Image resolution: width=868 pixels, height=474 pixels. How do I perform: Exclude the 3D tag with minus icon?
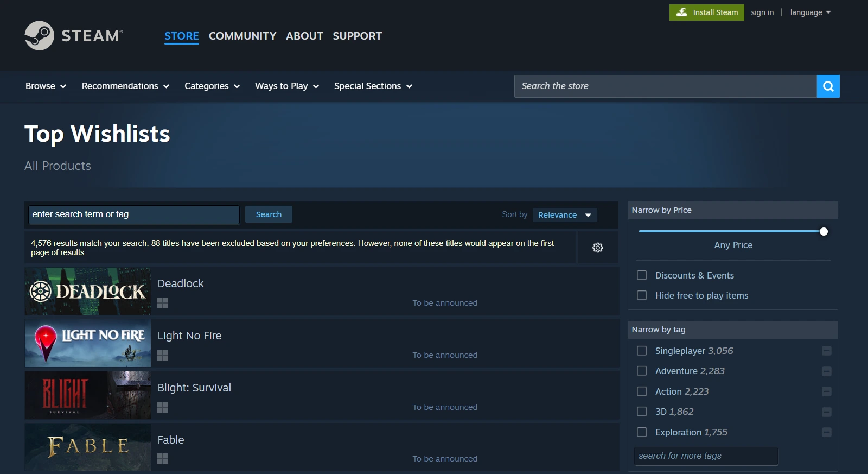click(x=827, y=412)
